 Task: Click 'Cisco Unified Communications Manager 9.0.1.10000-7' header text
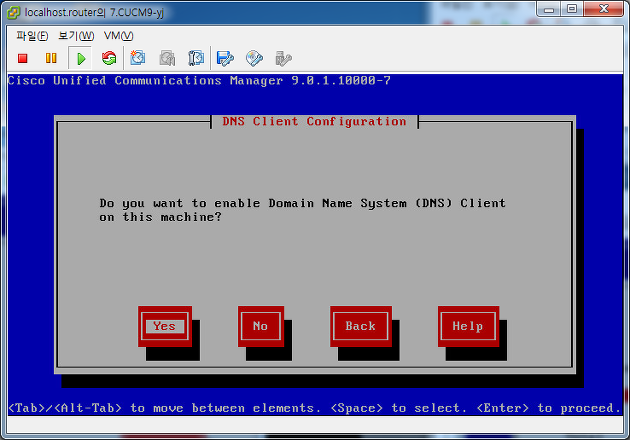pyautogui.click(x=199, y=81)
